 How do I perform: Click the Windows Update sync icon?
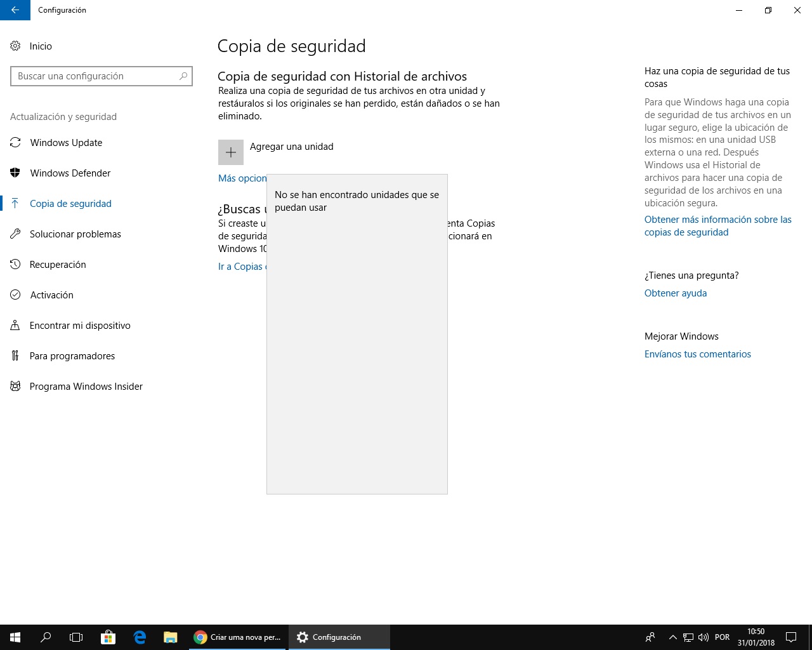point(15,143)
